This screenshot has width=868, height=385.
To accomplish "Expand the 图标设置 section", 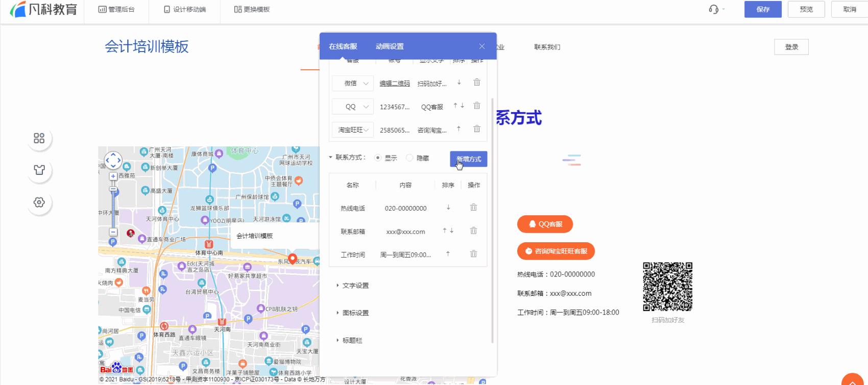I will [353, 313].
